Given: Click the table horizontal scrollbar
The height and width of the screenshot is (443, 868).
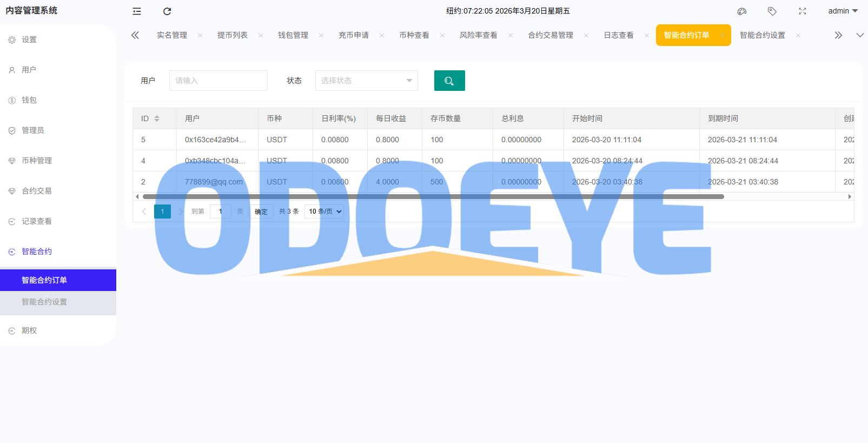Looking at the screenshot, I should click(433, 197).
